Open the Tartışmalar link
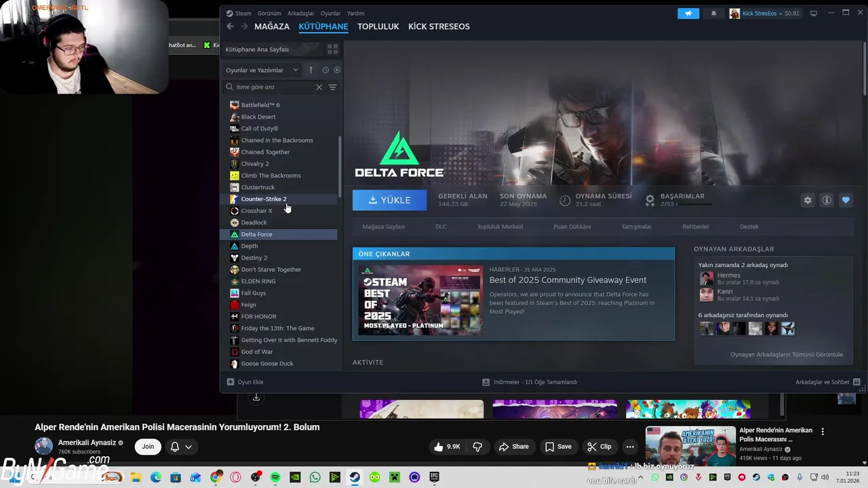 point(636,226)
